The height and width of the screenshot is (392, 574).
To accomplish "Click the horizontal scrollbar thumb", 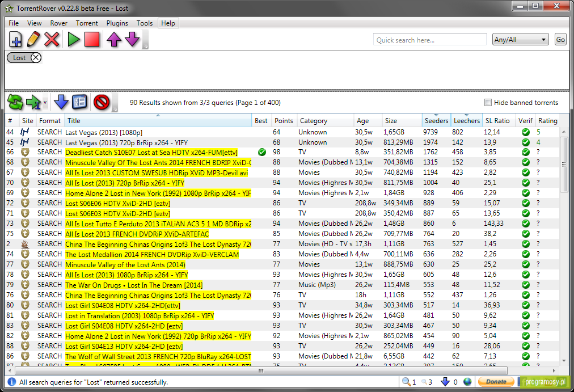I will pos(261,370).
